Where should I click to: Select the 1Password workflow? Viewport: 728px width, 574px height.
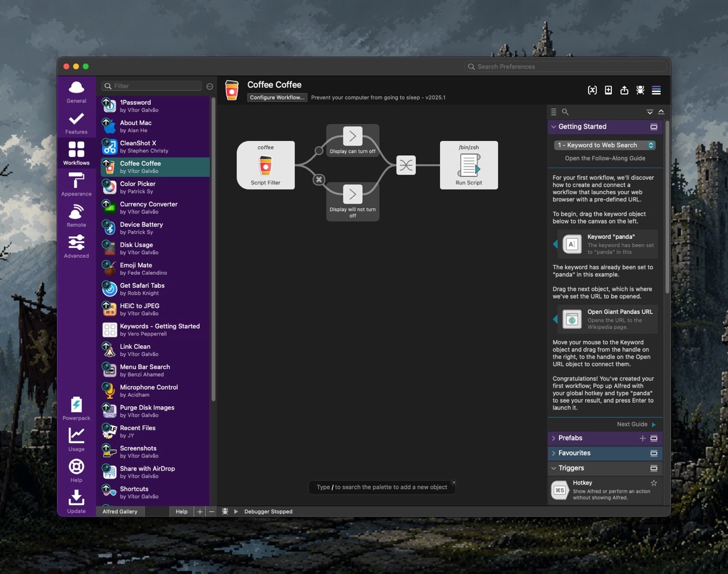pyautogui.click(x=156, y=106)
